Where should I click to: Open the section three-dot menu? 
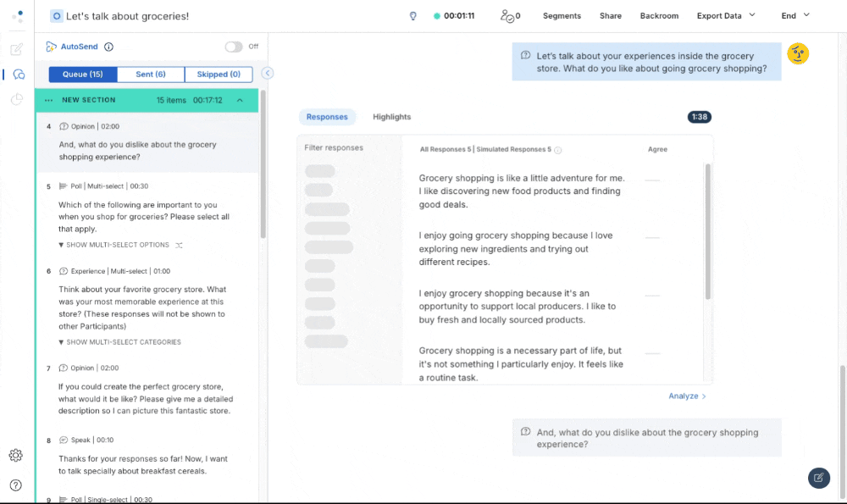(x=48, y=100)
